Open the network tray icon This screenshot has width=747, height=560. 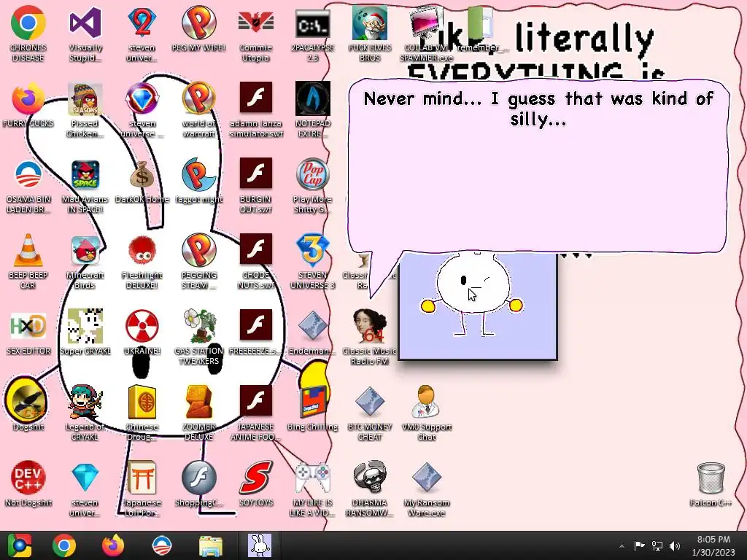(657, 545)
